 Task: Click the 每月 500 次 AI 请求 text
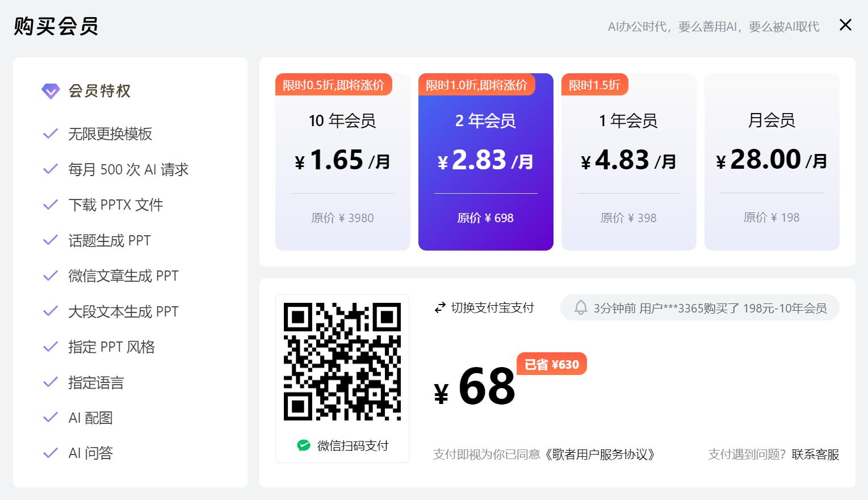pyautogui.click(x=128, y=169)
